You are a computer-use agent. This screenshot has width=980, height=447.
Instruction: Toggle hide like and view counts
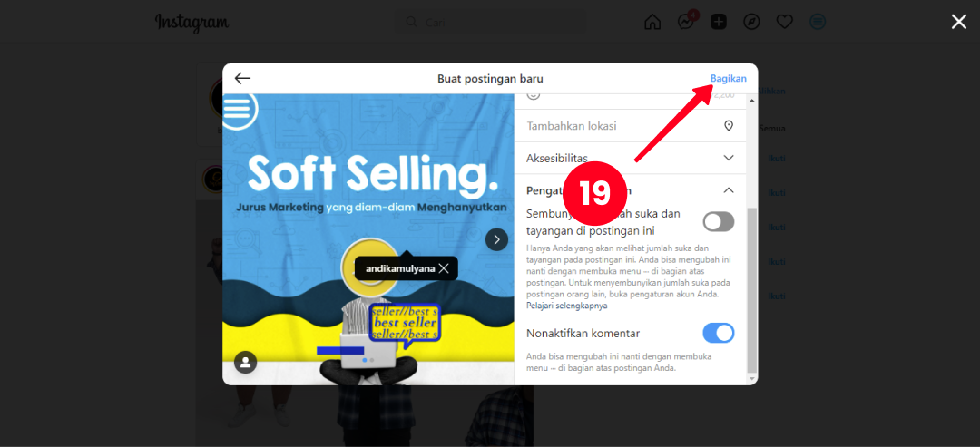(718, 221)
